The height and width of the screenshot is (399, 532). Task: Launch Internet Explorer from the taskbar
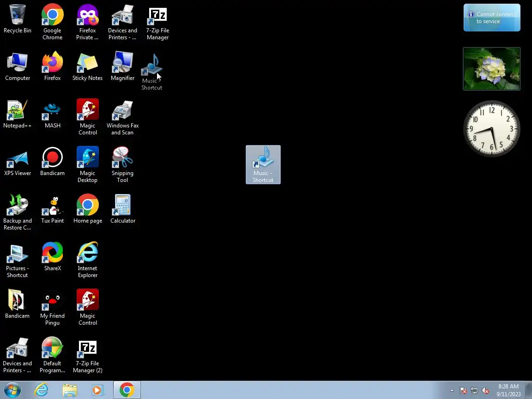point(42,390)
